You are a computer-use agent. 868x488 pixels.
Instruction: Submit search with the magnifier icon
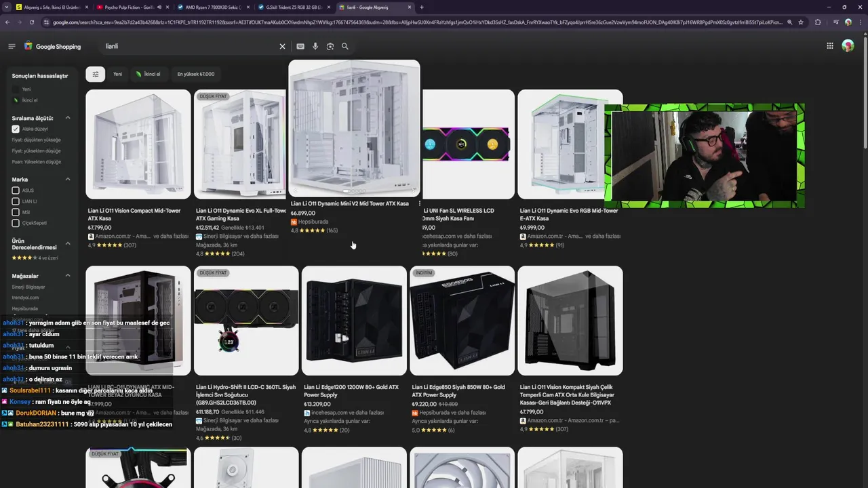pyautogui.click(x=345, y=46)
